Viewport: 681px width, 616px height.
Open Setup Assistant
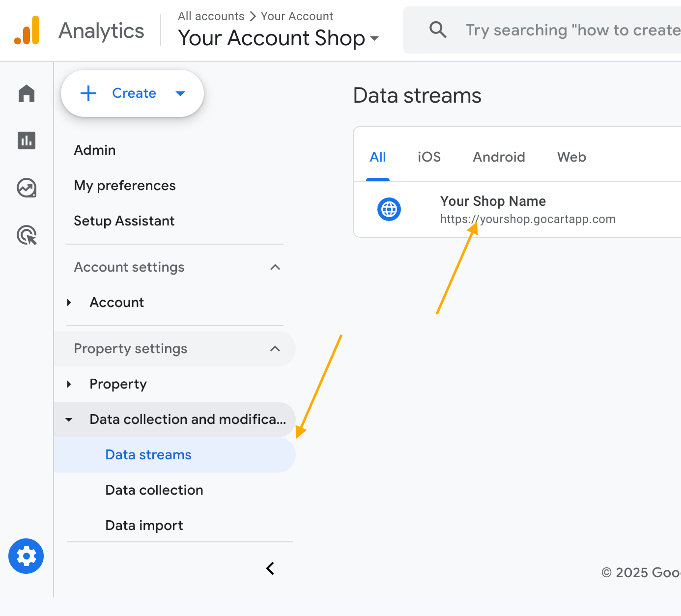click(124, 221)
